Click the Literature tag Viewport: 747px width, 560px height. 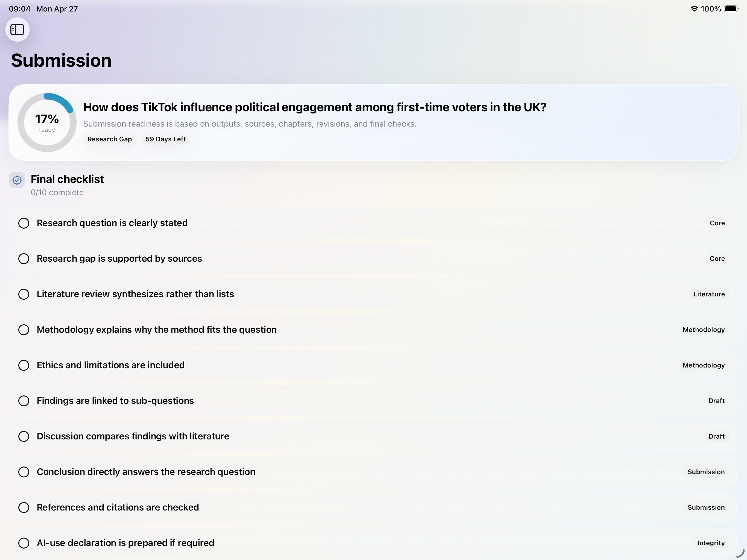[709, 294]
